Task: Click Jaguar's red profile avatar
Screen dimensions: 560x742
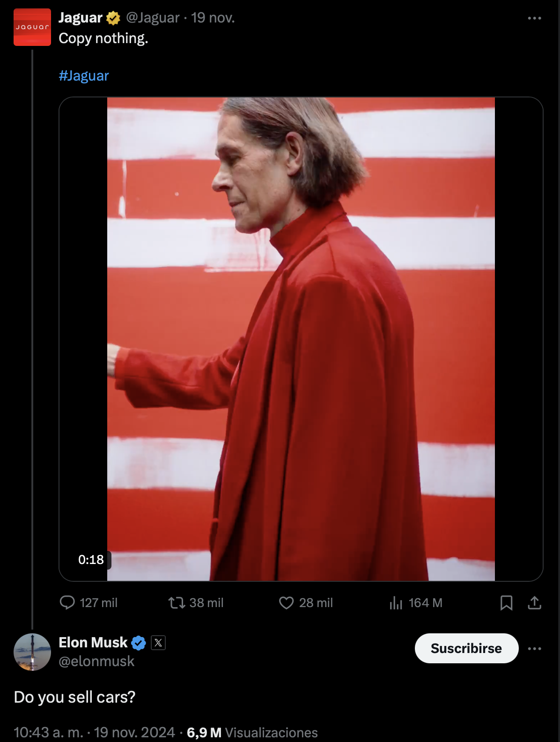Action: tap(32, 27)
